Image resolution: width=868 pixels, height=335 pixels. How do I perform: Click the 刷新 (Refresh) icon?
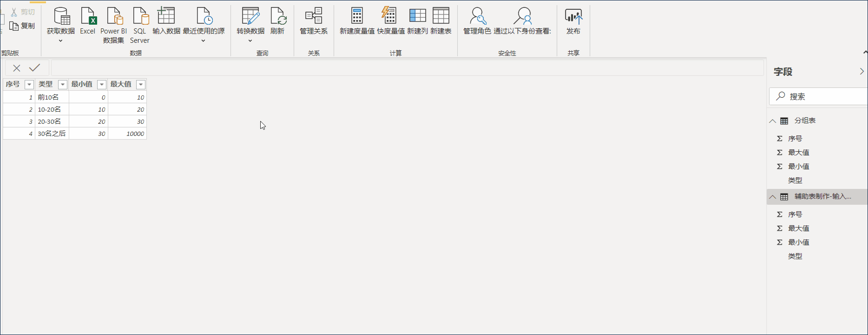point(278,16)
